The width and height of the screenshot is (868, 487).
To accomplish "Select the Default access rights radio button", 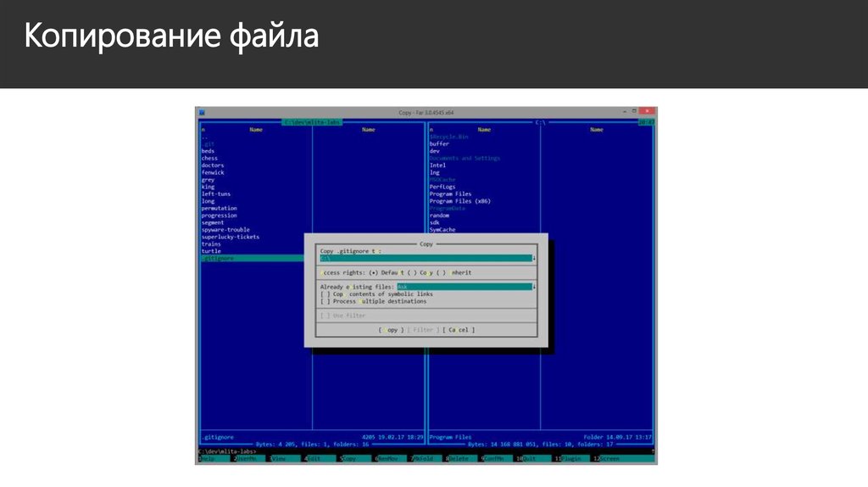I will point(374,272).
